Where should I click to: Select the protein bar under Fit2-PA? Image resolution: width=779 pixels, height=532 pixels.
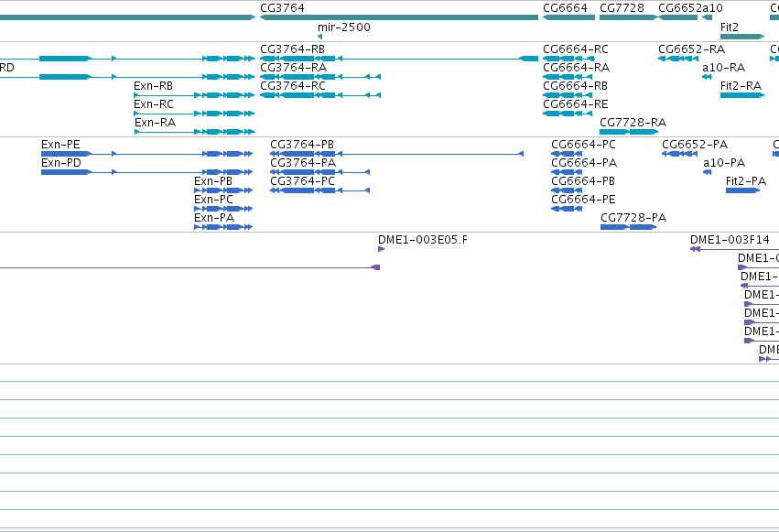pos(742,190)
